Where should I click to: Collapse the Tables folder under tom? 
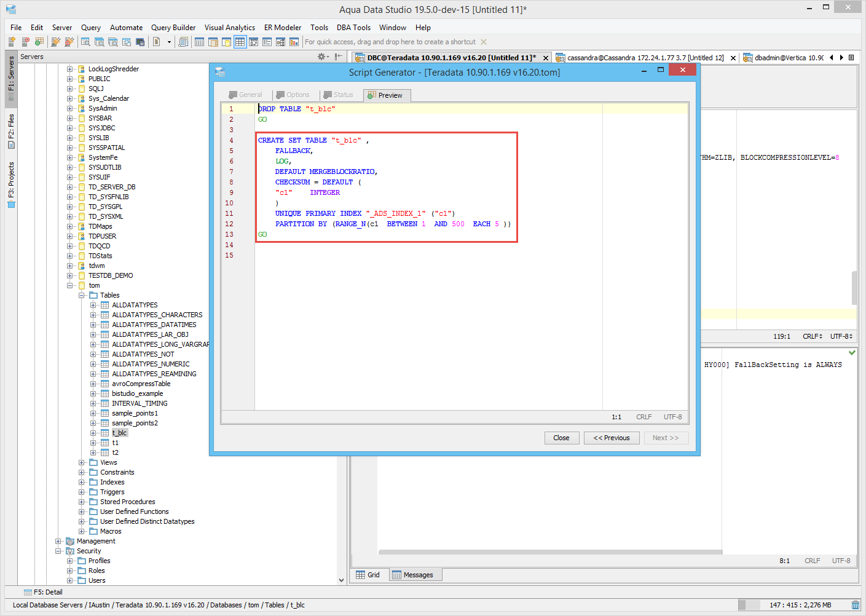tap(81, 295)
